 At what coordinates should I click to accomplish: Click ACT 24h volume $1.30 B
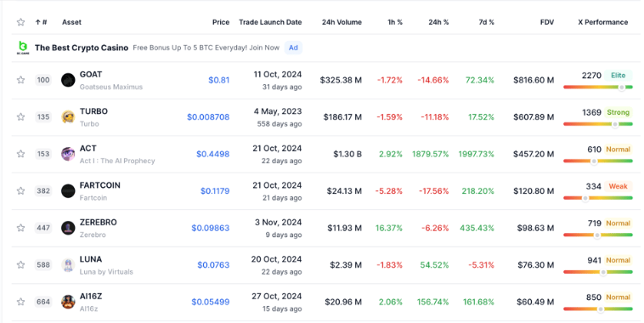click(347, 154)
